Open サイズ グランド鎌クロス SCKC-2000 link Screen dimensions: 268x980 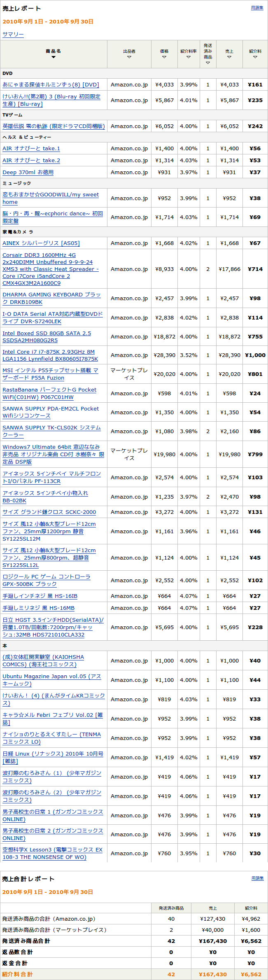(49, 512)
